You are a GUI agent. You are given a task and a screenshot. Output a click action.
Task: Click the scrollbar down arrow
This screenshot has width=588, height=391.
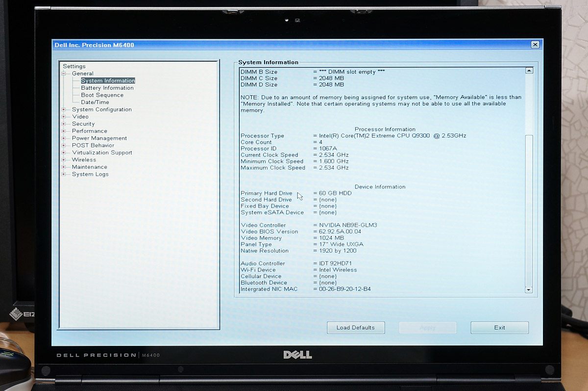coord(529,289)
